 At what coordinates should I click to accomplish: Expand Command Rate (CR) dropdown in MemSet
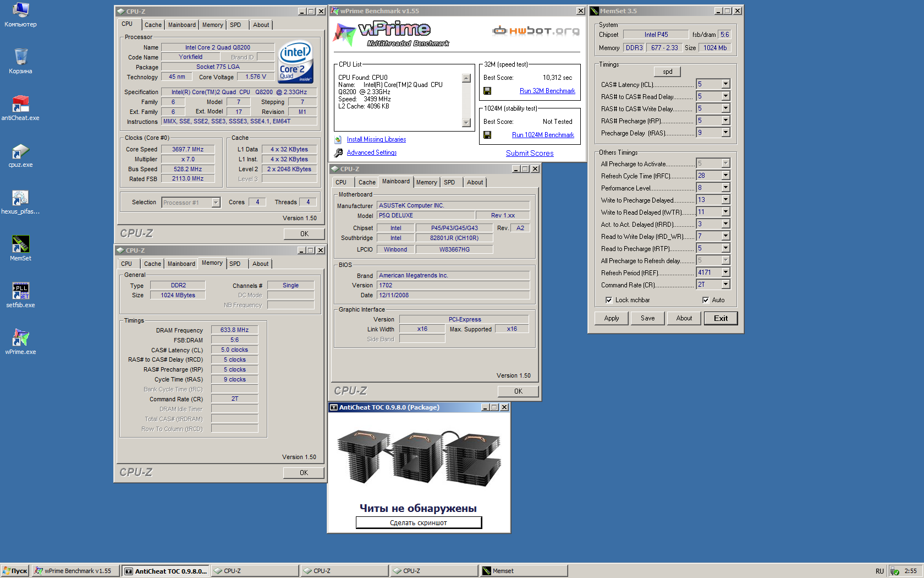click(x=725, y=285)
